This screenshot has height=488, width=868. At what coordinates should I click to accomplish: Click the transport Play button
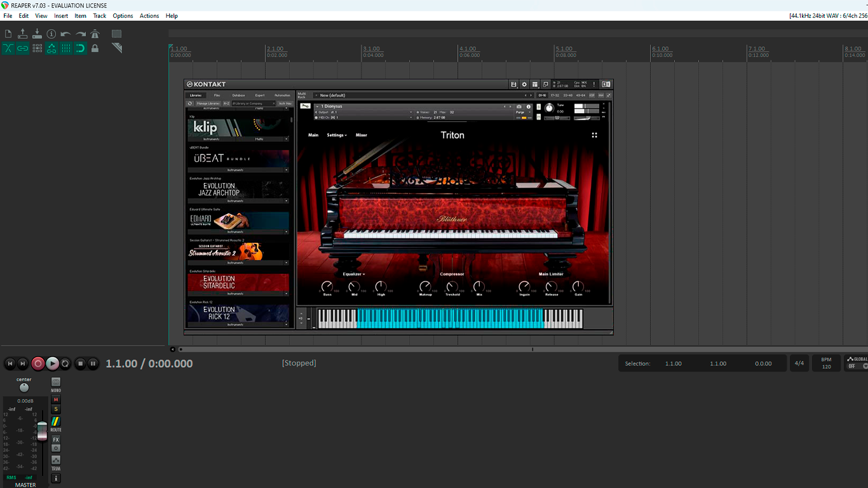tap(52, 363)
